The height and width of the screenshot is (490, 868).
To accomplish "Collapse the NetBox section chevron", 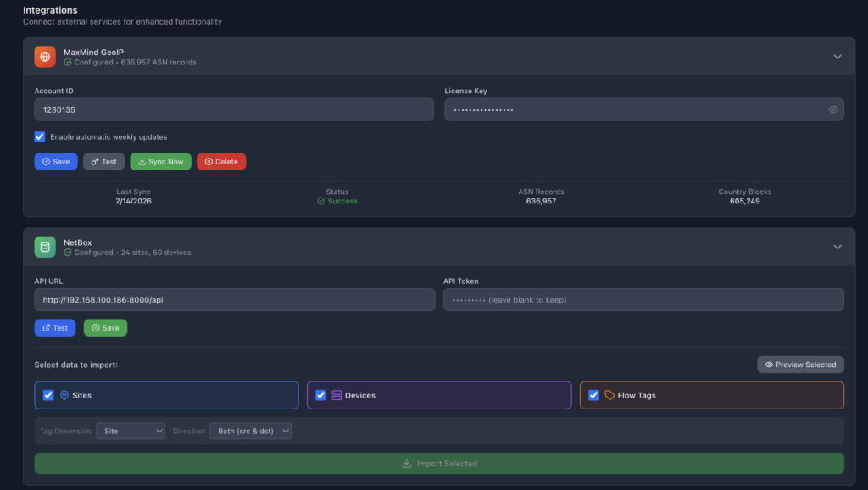I will tap(837, 247).
